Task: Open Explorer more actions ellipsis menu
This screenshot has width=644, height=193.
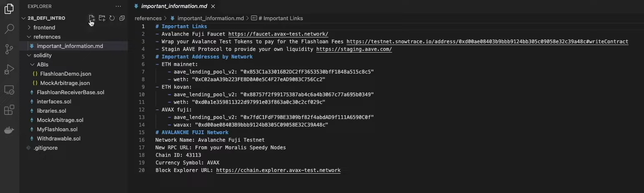Action: (118, 6)
